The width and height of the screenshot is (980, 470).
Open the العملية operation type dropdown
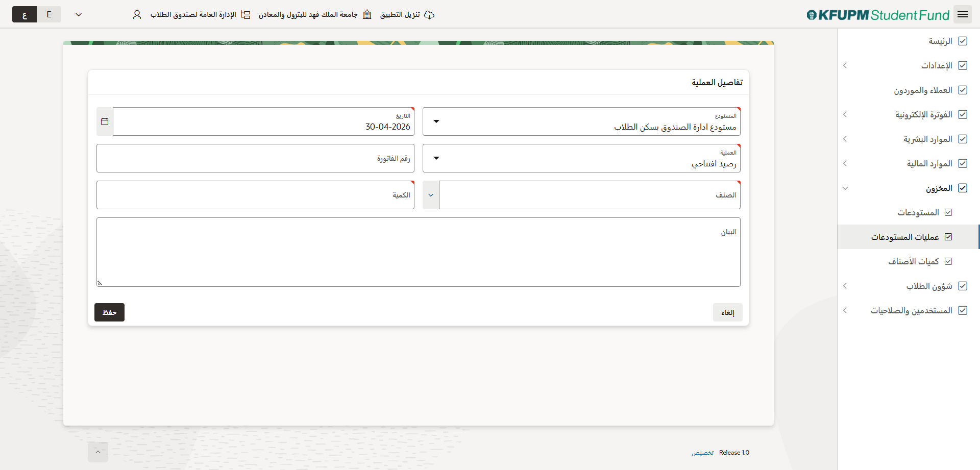coord(436,158)
